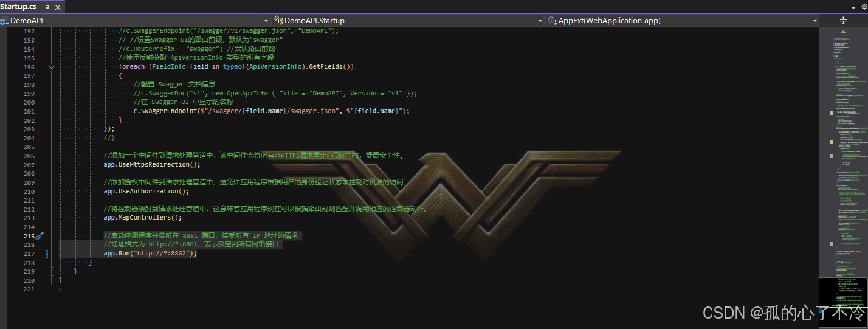Viewport: 868px width, 329px height.
Task: Click the commented c.SwaggerDoc line 200
Action: [275, 94]
